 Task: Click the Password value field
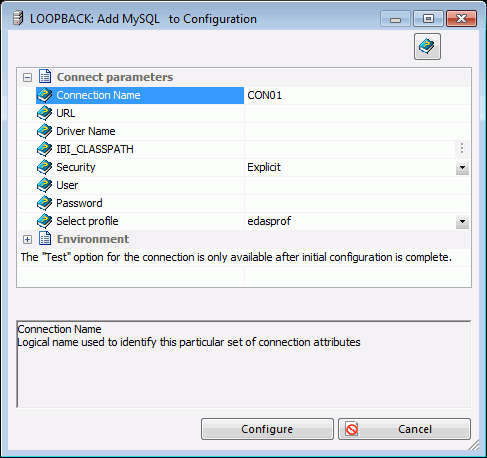pyautogui.click(x=357, y=203)
